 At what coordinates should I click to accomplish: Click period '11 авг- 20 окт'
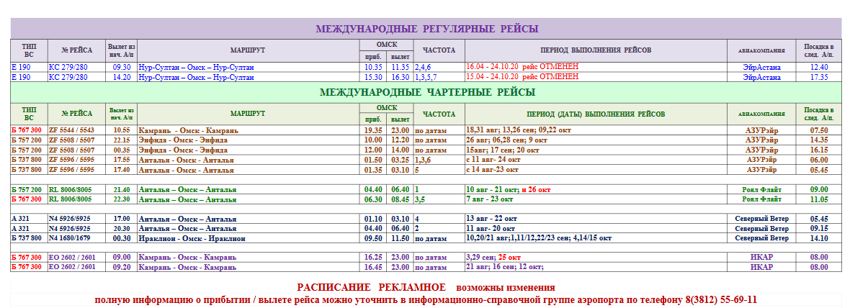[x=491, y=228]
